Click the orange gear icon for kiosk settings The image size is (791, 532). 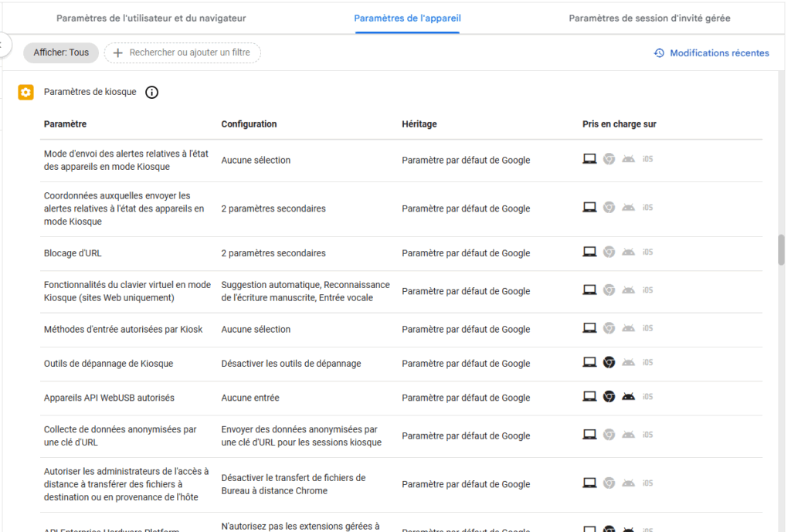(x=26, y=93)
